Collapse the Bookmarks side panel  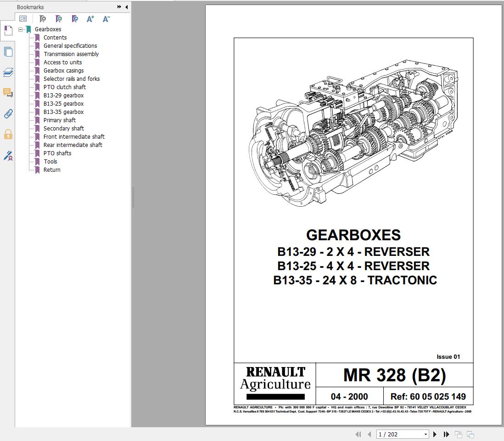click(x=126, y=7)
